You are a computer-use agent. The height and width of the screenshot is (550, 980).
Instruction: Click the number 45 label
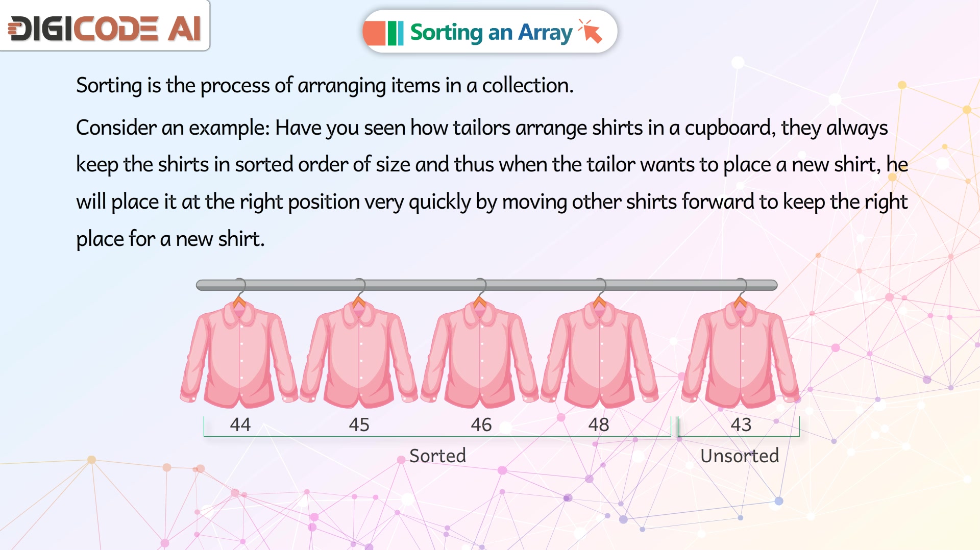pos(359,424)
